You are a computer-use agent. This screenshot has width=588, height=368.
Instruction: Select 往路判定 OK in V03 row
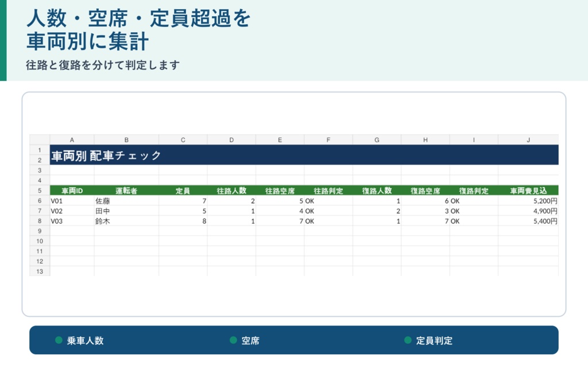click(328, 221)
